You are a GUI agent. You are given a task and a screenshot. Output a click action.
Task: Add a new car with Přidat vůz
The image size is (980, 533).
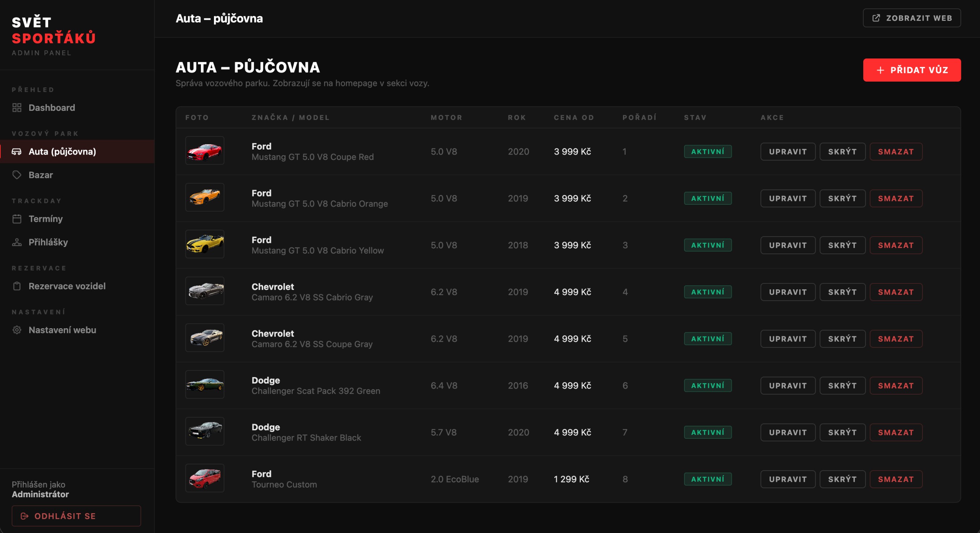pyautogui.click(x=912, y=70)
